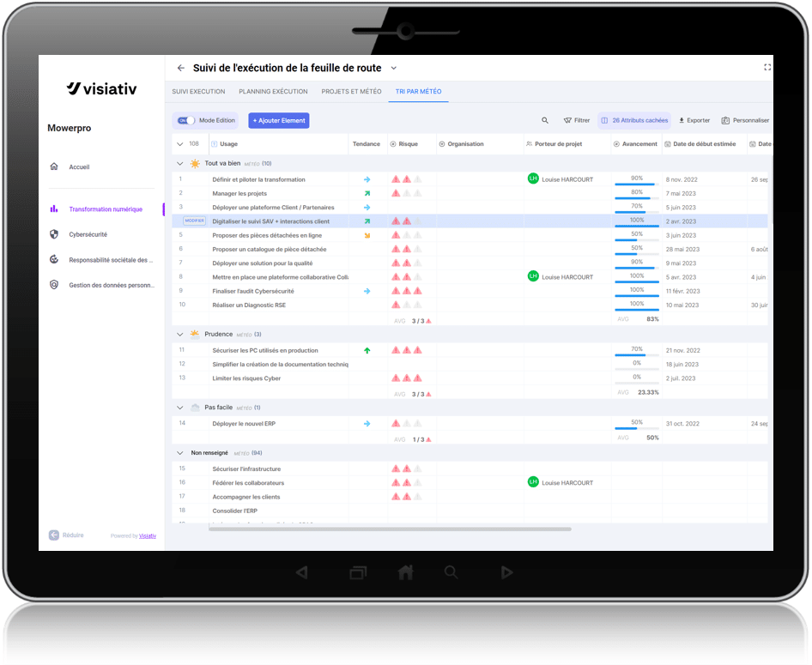Click the search magnifier icon in toolbar
Image resolution: width=812 pixels, height=665 pixels.
(x=545, y=121)
